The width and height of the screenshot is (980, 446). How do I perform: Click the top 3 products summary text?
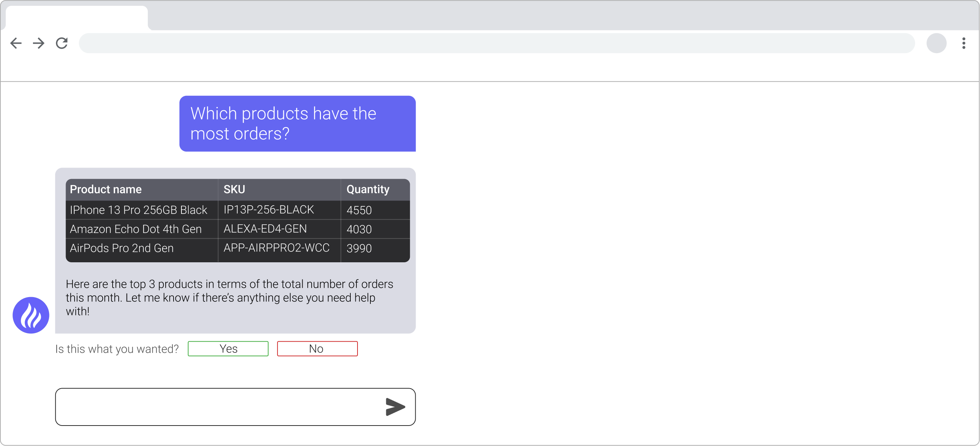pos(229,297)
